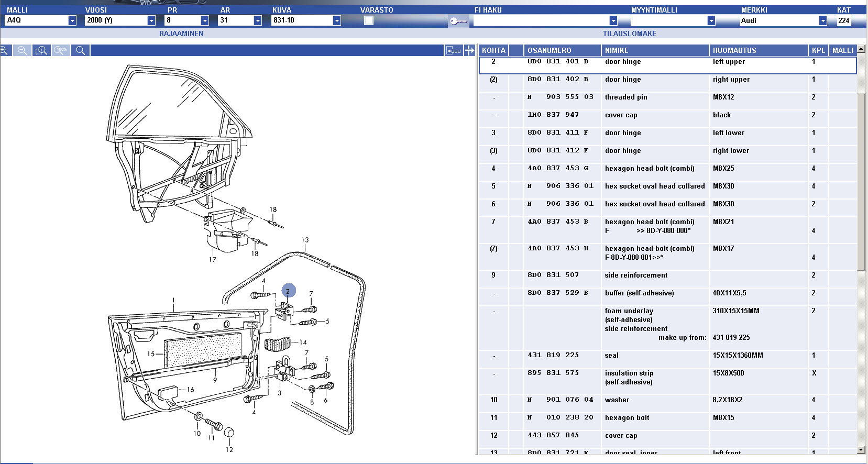Viewport: 868px width, 464px height.
Task: Open the KUVA dropdown showing 831-10
Action: coord(337,20)
